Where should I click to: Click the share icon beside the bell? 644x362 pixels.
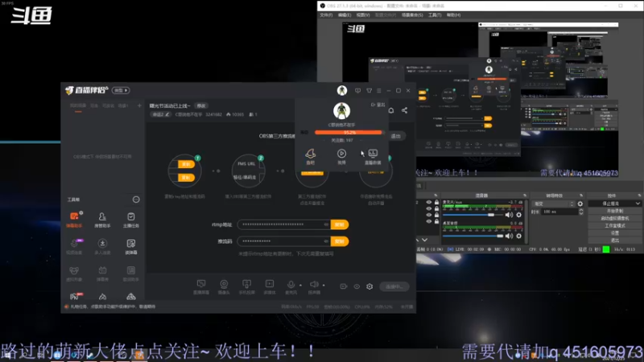pyautogui.click(x=405, y=110)
